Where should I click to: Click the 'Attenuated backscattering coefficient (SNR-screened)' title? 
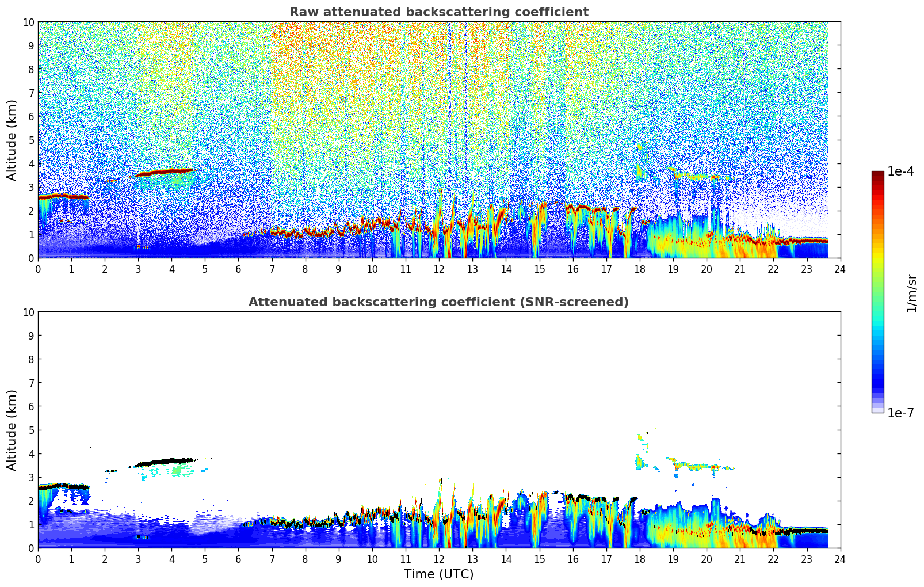438,302
